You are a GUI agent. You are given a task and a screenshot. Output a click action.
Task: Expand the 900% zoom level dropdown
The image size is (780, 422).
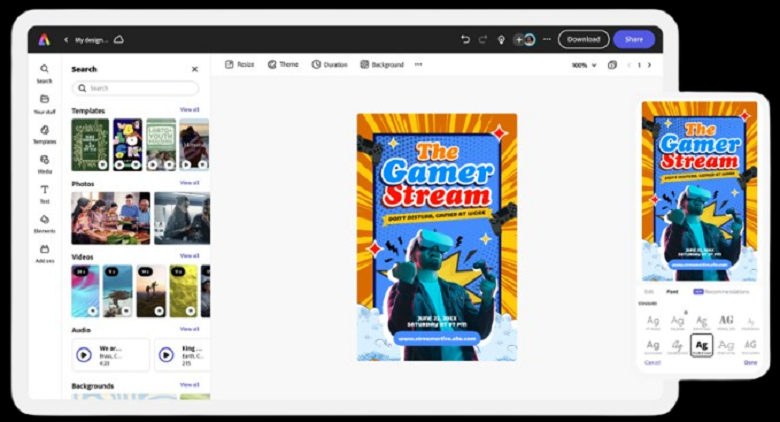pos(584,65)
